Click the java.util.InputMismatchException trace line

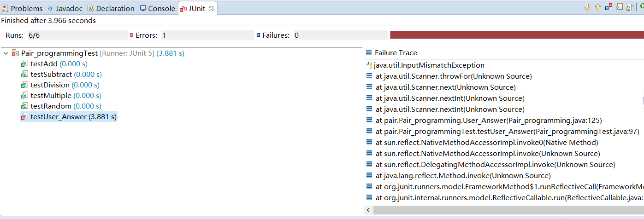point(429,65)
